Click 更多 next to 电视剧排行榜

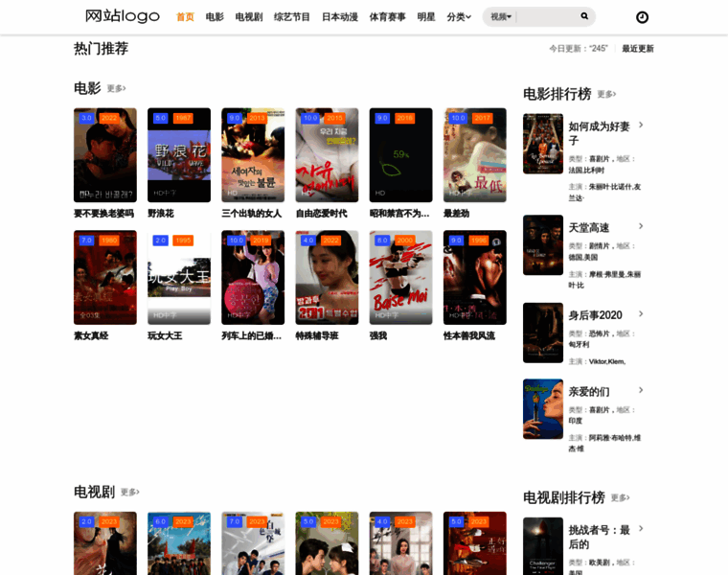621,498
